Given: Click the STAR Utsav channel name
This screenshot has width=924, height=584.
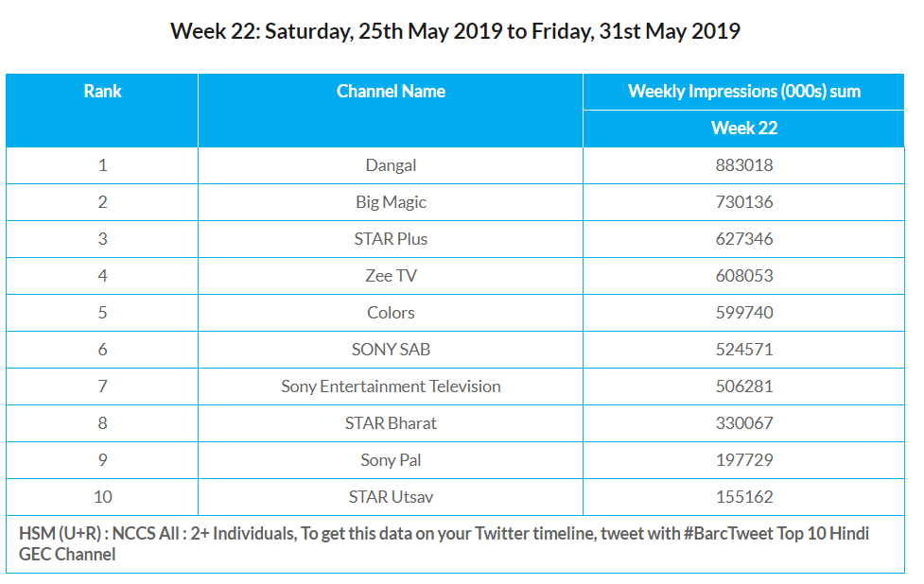Looking at the screenshot, I should click(x=391, y=497).
